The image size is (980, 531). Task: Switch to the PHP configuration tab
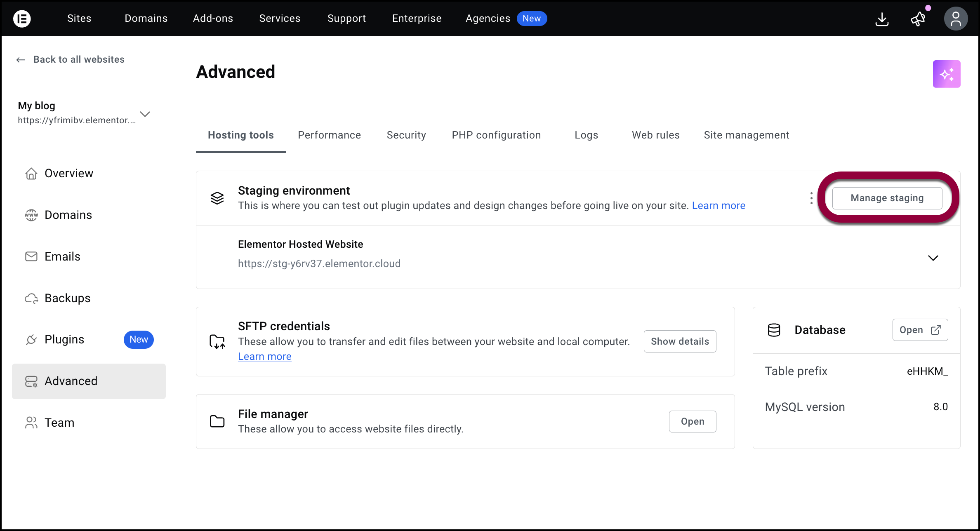coord(496,135)
